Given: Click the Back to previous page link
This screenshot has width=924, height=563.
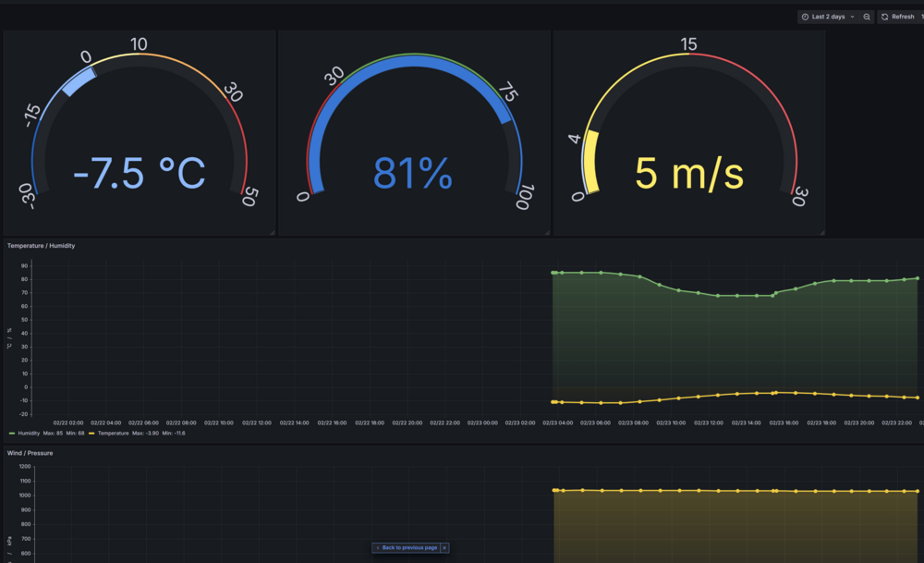Looking at the screenshot, I should 409,547.
